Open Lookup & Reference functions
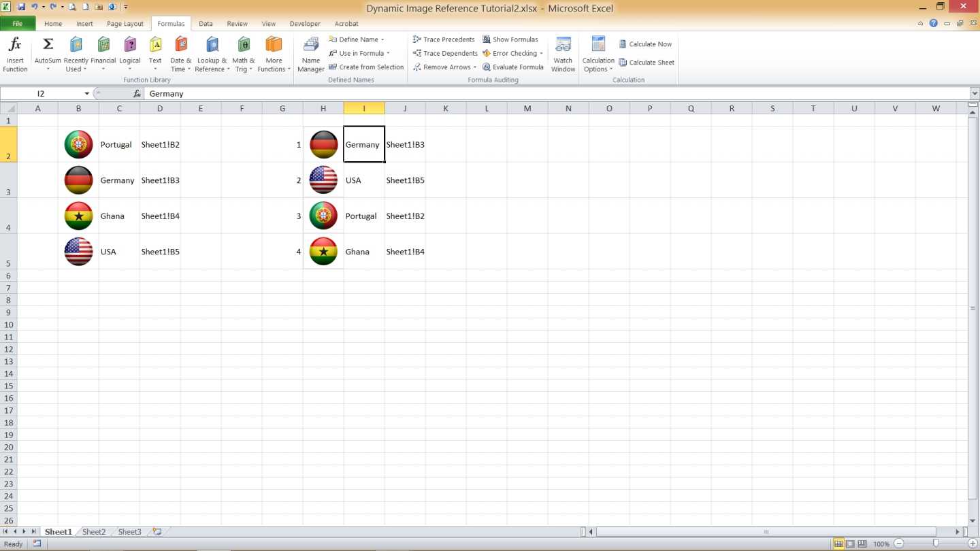Image resolution: width=980 pixels, height=551 pixels. point(211,54)
